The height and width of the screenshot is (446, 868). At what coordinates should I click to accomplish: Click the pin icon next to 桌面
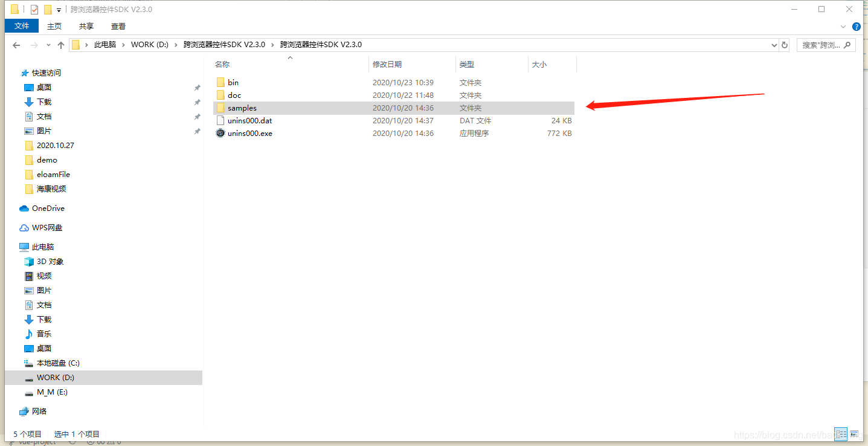(197, 88)
